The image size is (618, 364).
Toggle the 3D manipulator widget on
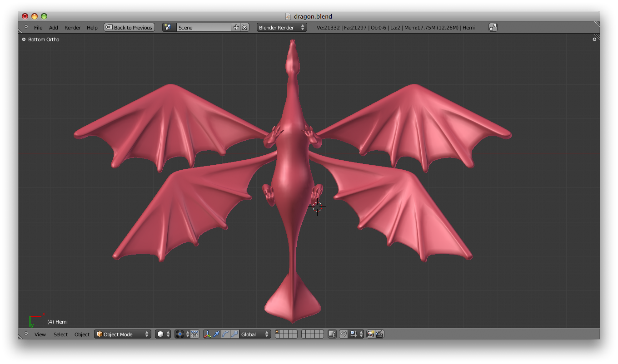[208, 334]
